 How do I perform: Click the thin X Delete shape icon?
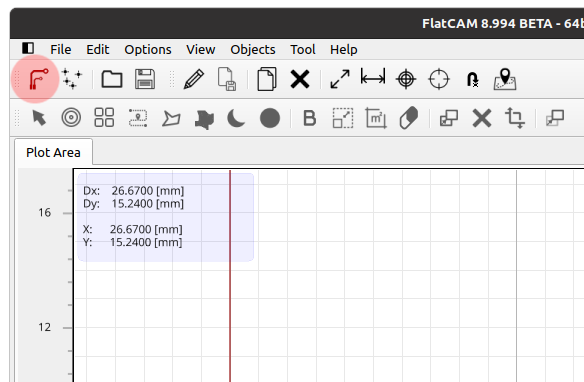pyautogui.click(x=482, y=118)
